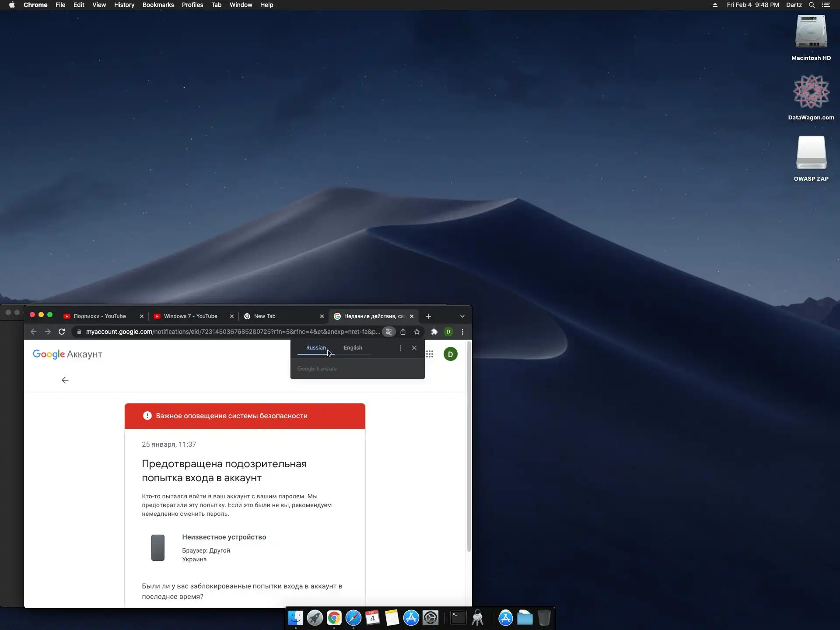Open Safari from the dock
This screenshot has height=630, width=840.
(353, 618)
